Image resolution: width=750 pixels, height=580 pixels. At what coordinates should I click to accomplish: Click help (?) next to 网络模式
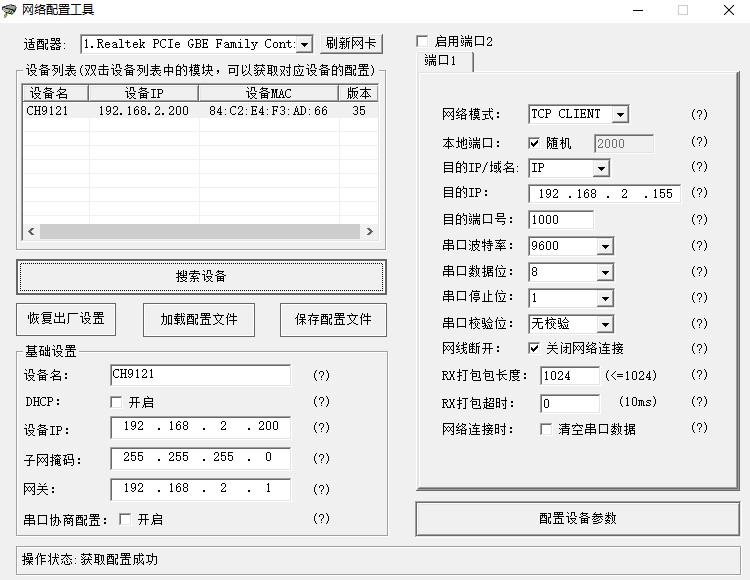(699, 114)
